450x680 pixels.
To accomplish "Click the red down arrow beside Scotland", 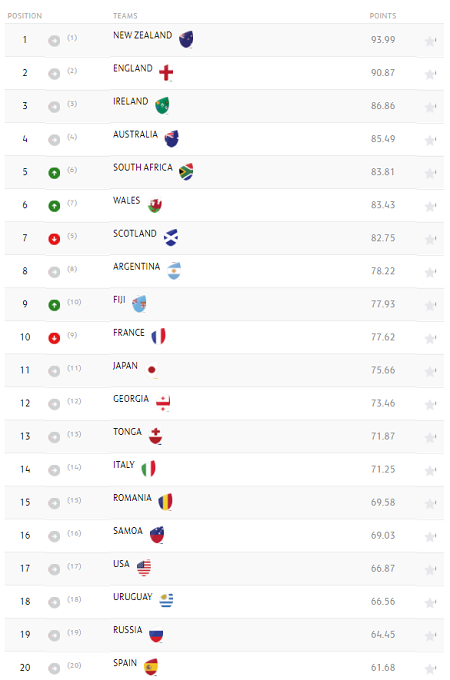I will point(54,239).
